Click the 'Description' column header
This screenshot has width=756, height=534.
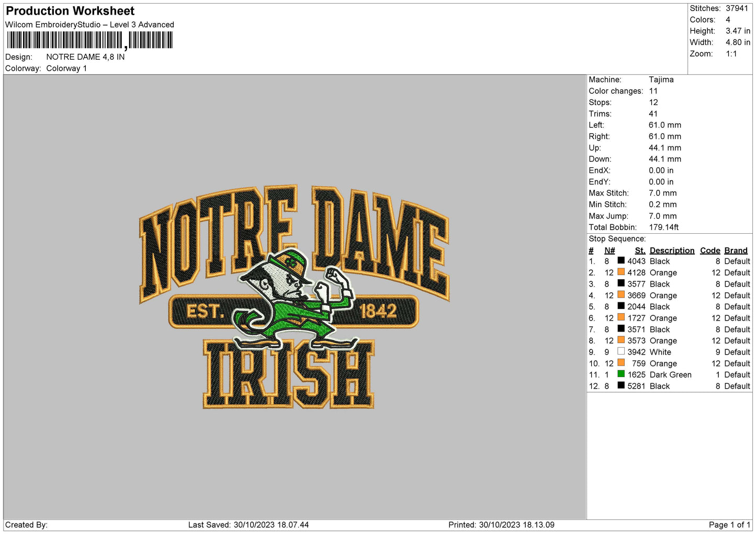tap(672, 251)
